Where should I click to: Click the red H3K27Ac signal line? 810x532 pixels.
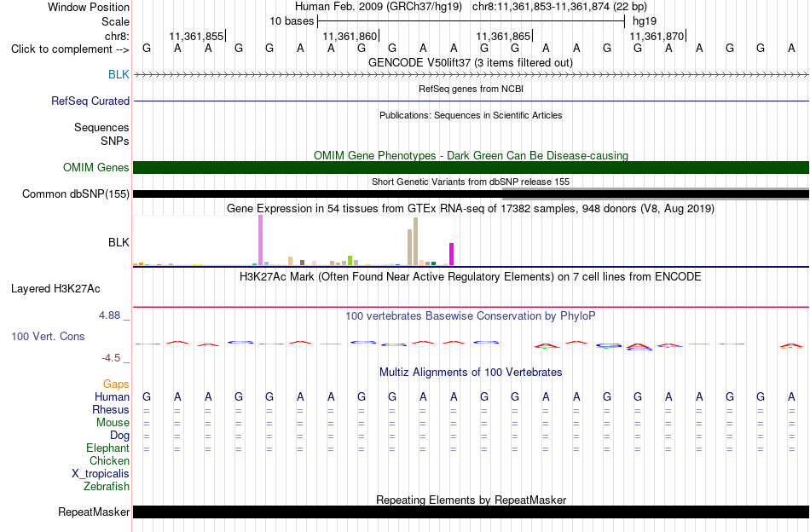coord(471,307)
